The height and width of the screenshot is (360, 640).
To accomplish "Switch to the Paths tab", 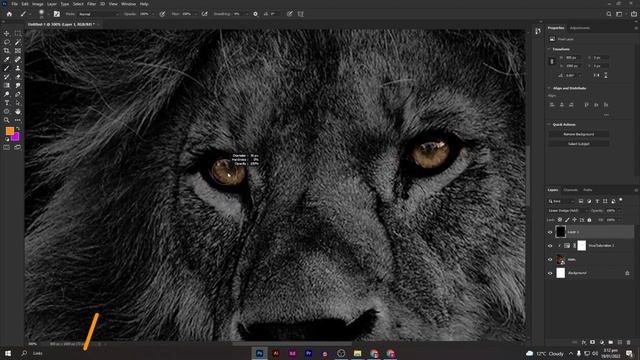I will pos(588,190).
